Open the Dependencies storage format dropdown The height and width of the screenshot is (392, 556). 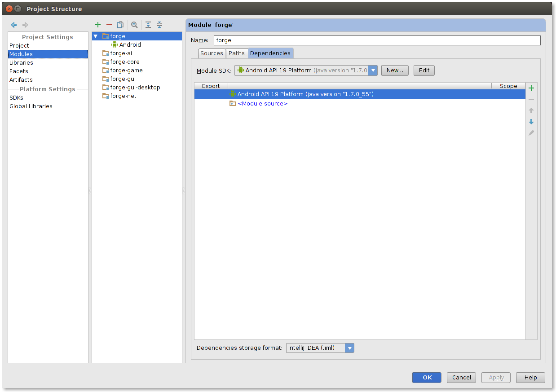tap(349, 348)
